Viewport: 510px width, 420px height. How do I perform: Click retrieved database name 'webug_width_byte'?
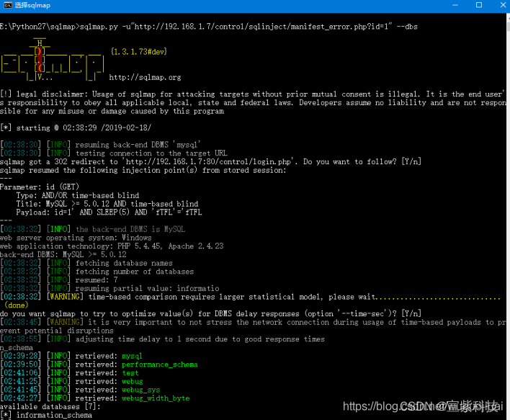click(156, 398)
